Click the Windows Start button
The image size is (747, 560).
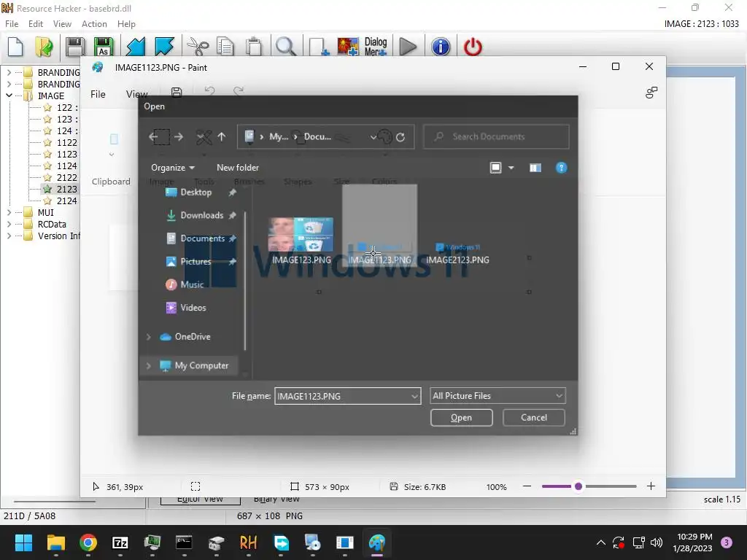point(23,542)
